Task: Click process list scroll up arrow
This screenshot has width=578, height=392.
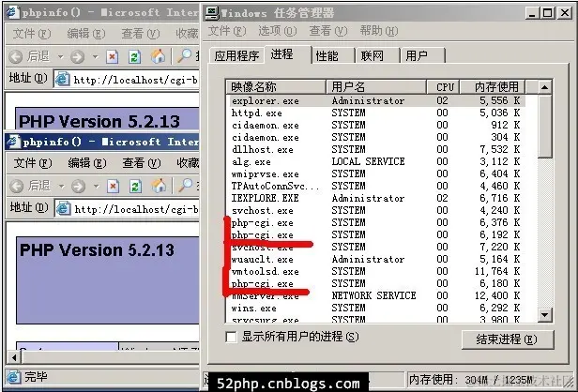Action: tap(544, 87)
